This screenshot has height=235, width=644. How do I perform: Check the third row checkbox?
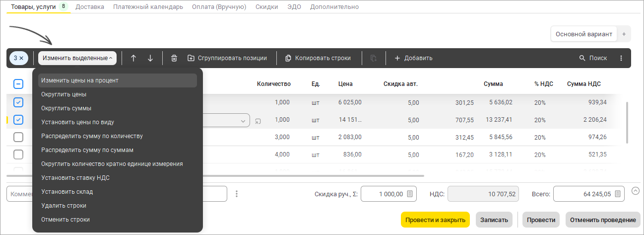tap(18, 137)
